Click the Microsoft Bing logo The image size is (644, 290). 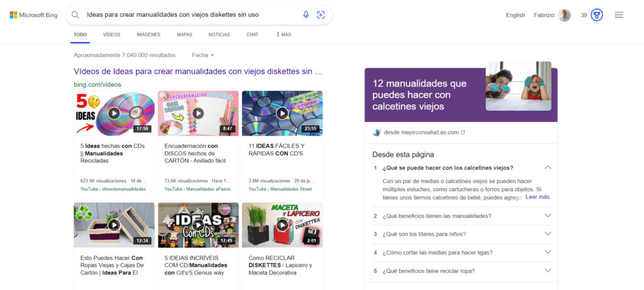pos(34,14)
